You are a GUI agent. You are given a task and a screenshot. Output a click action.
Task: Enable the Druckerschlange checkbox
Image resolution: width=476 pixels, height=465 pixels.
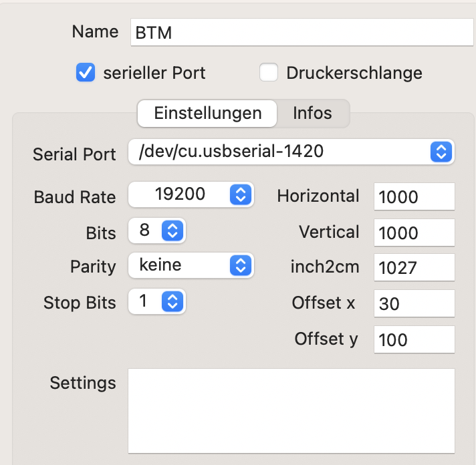(x=269, y=72)
